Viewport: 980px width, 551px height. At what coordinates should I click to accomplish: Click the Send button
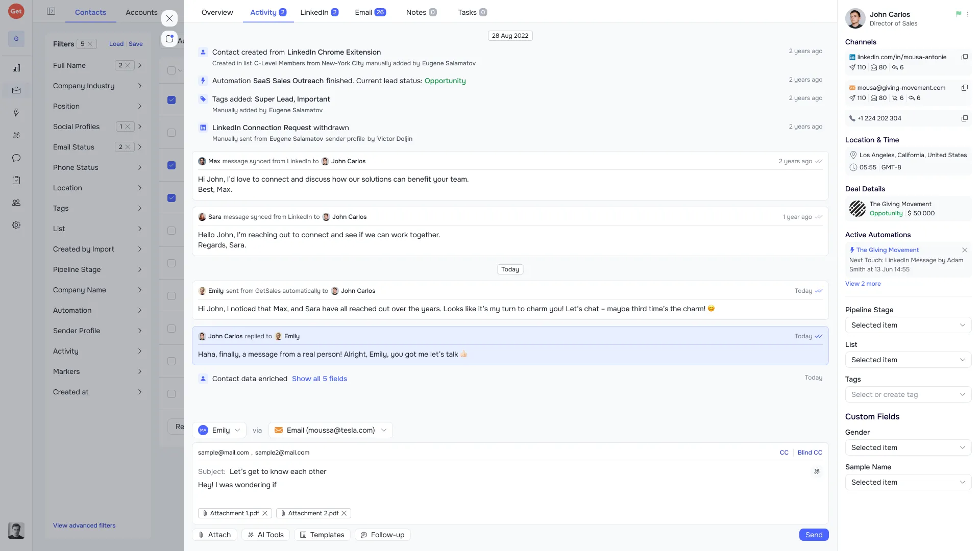pos(814,535)
